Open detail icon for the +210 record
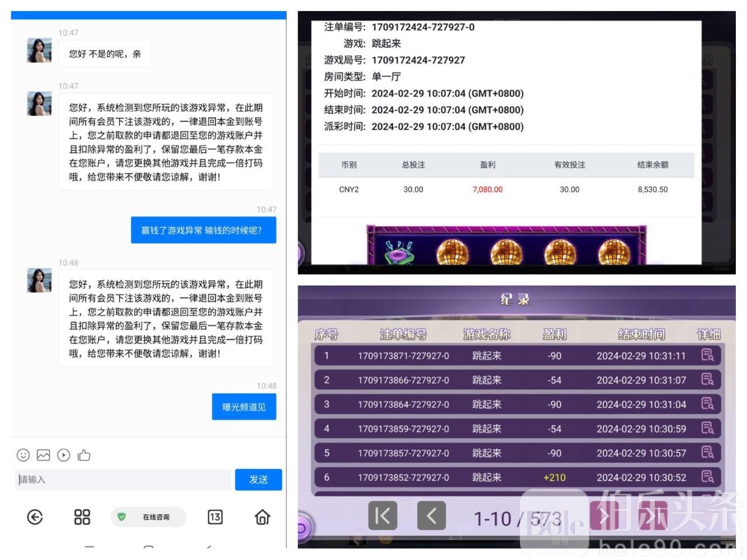747x560 pixels. coord(707,477)
